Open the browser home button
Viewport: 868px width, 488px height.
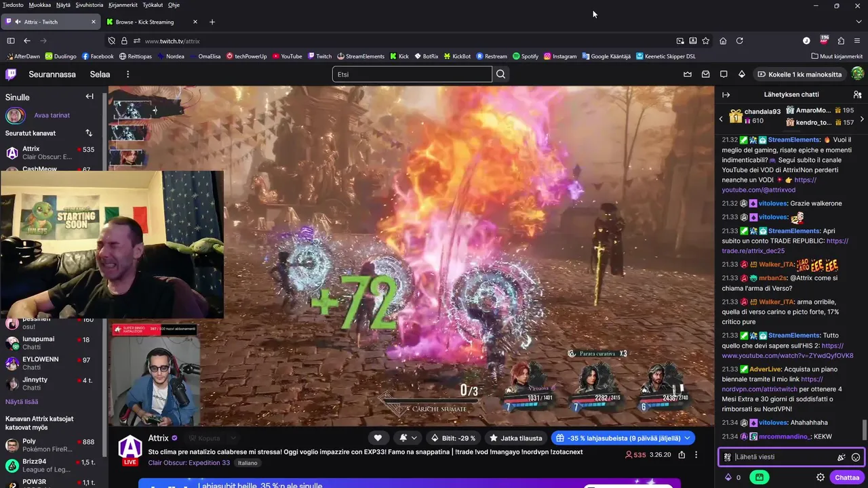point(723,41)
